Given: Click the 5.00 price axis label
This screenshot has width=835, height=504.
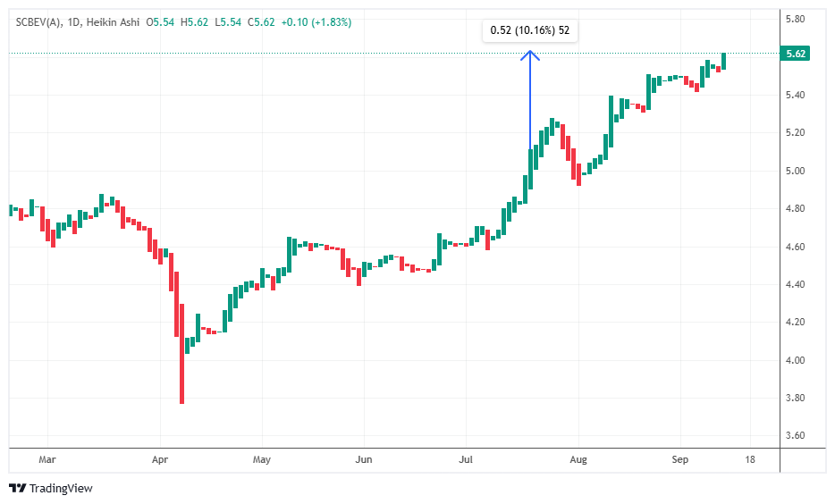Looking at the screenshot, I should coord(795,171).
